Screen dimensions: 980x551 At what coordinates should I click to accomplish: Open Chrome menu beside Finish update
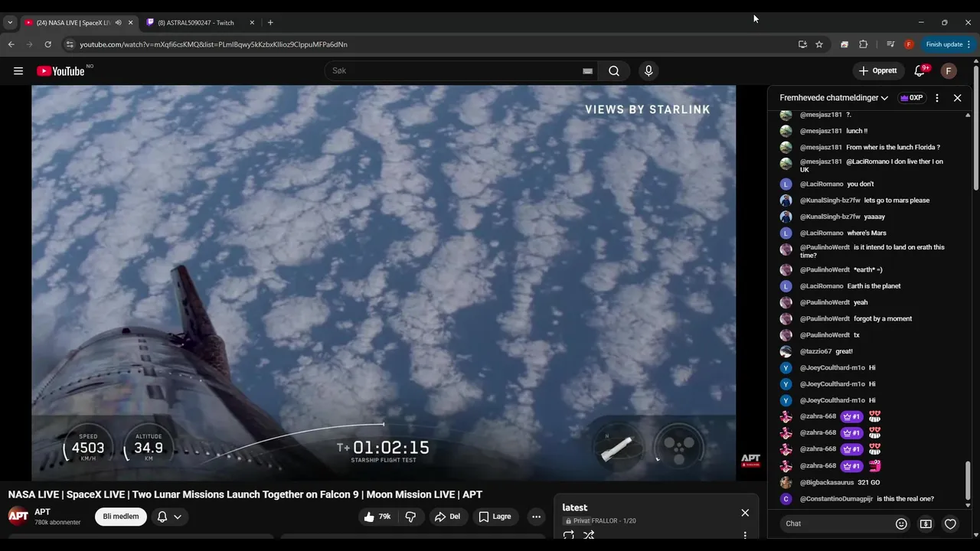[x=969, y=44]
